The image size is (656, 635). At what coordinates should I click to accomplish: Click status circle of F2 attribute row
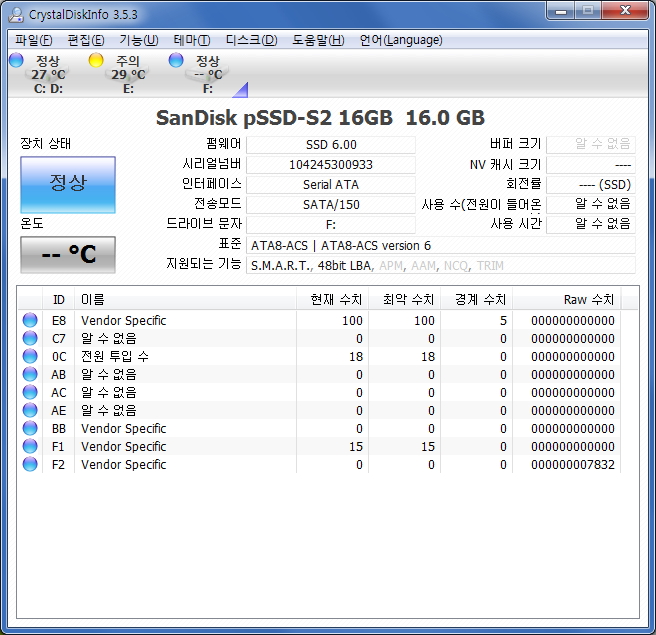tap(30, 464)
